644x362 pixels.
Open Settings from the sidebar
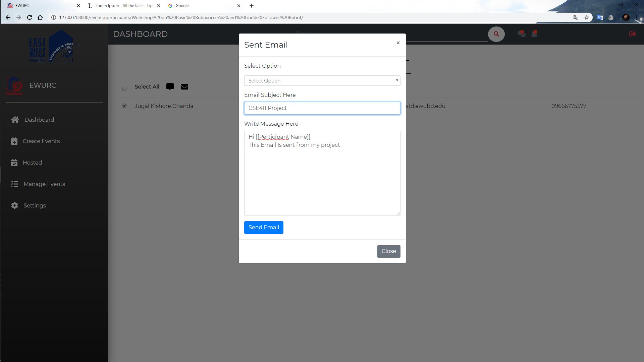point(35,205)
